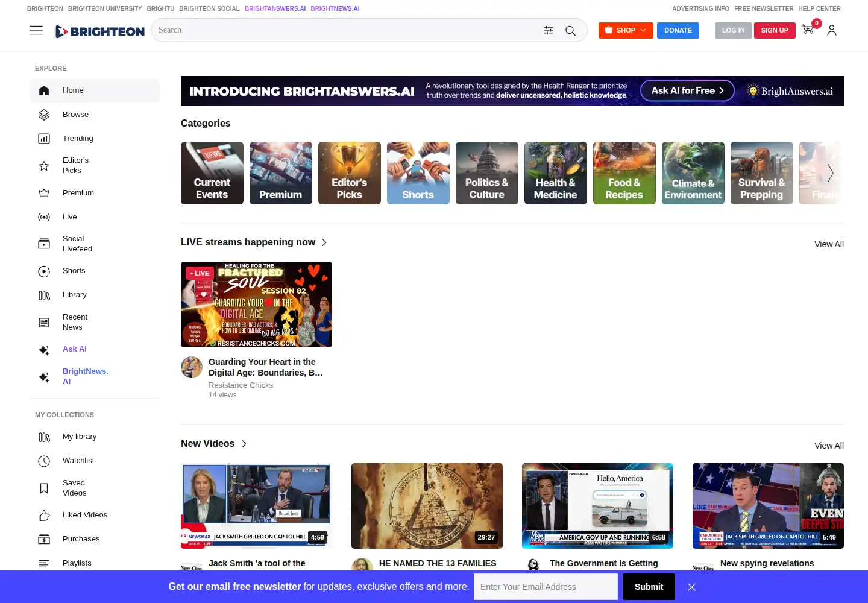
Task: Click the newsletter email address field
Action: pyautogui.click(x=546, y=587)
